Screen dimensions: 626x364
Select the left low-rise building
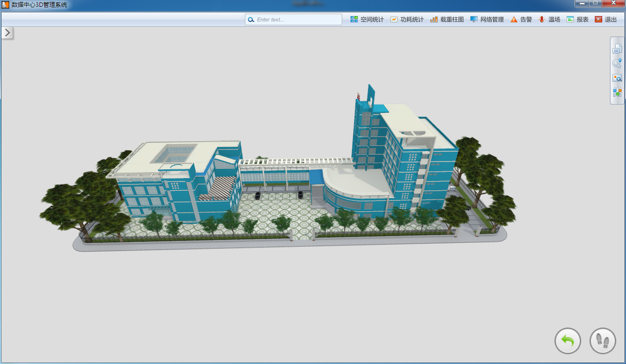pos(166,185)
